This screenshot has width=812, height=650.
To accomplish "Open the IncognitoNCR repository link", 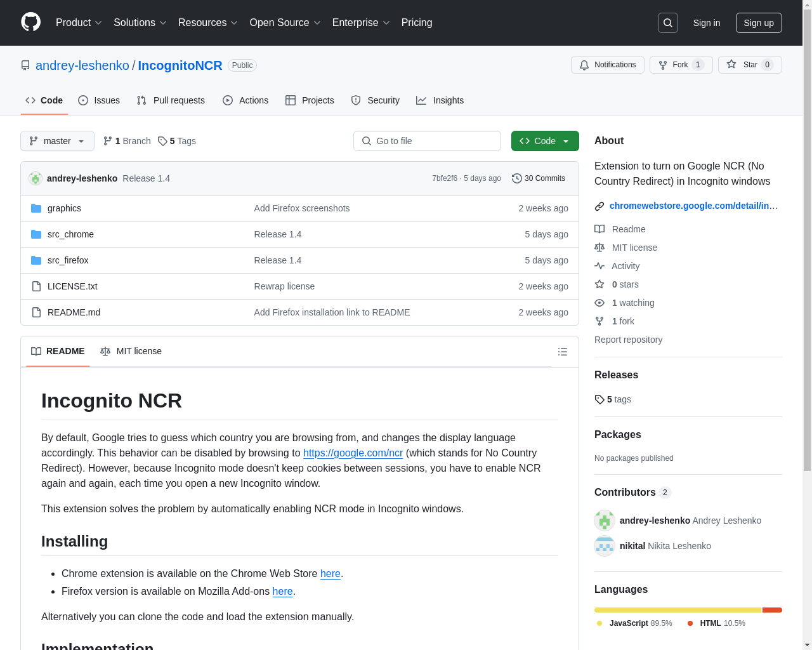I will pyautogui.click(x=180, y=65).
